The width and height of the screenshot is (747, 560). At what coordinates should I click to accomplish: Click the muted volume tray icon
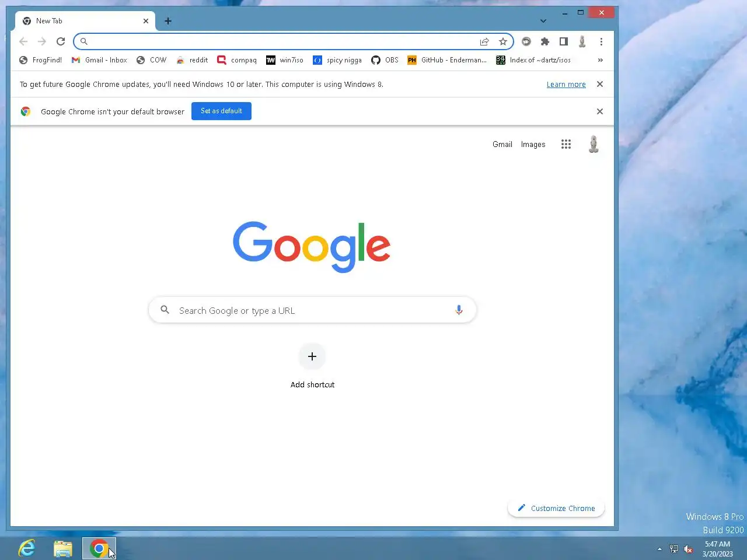point(688,549)
